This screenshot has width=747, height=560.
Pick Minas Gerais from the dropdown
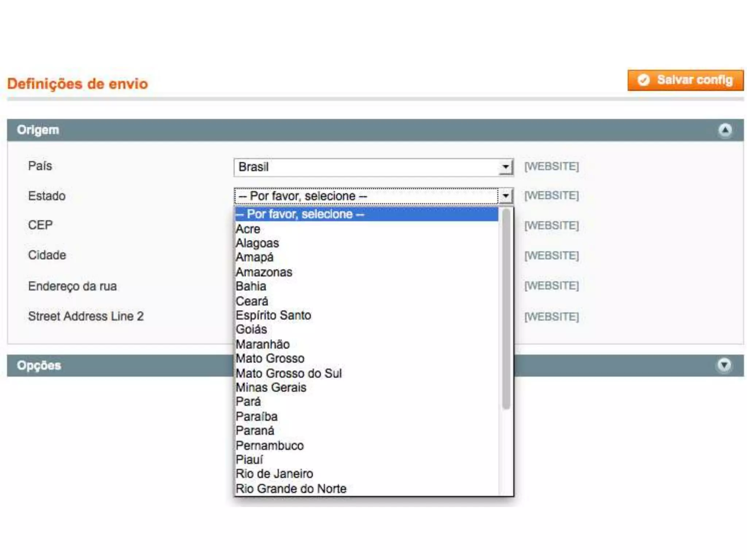[271, 387]
